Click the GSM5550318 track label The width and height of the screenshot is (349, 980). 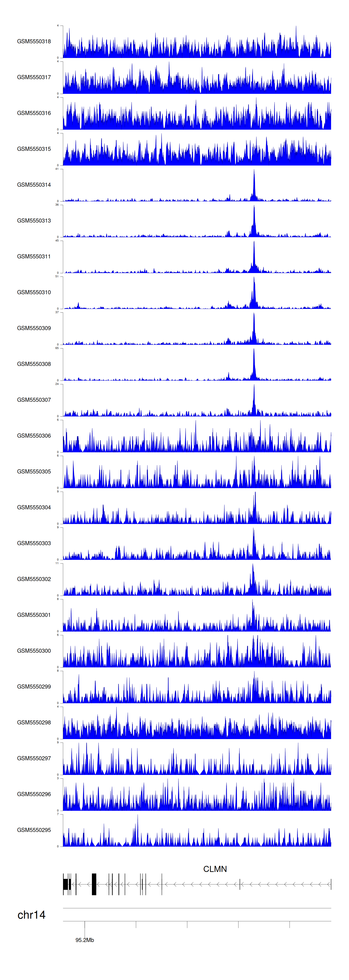[x=34, y=41]
